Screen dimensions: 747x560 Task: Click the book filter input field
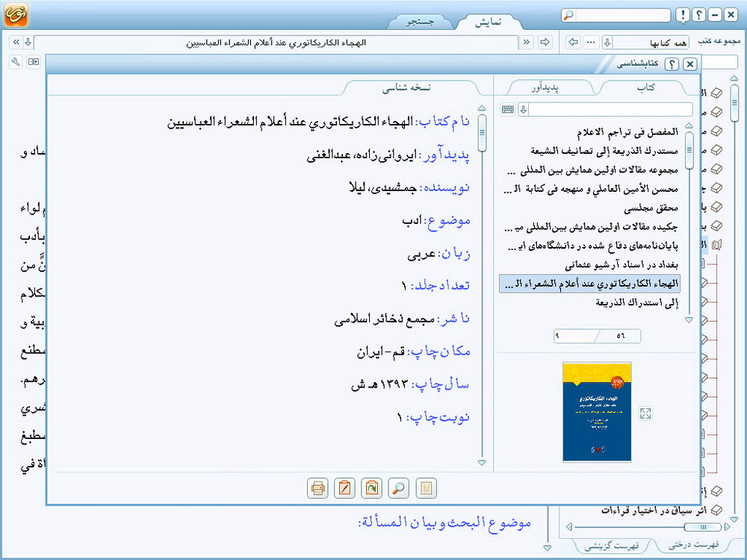(611, 110)
